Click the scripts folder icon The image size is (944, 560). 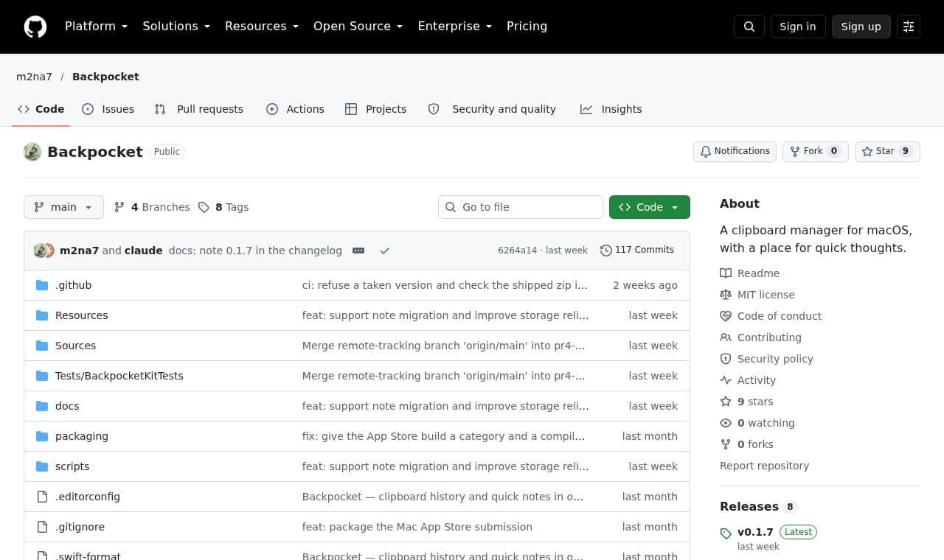(42, 466)
